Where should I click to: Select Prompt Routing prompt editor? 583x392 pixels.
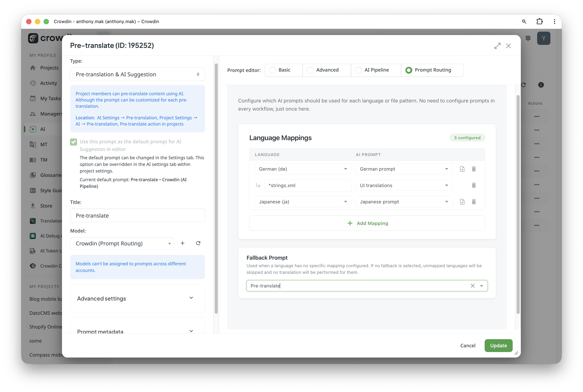[x=432, y=70]
